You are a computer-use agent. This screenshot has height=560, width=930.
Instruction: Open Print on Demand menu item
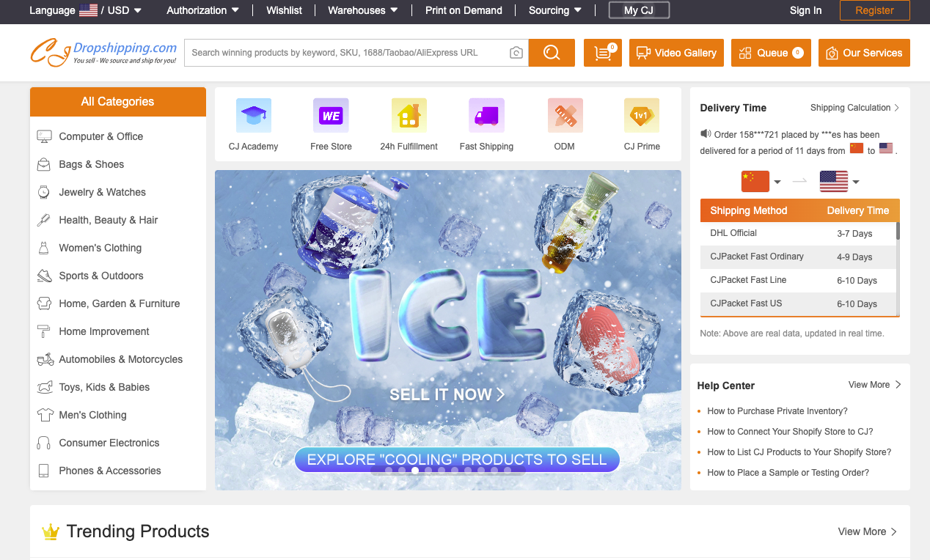click(464, 10)
